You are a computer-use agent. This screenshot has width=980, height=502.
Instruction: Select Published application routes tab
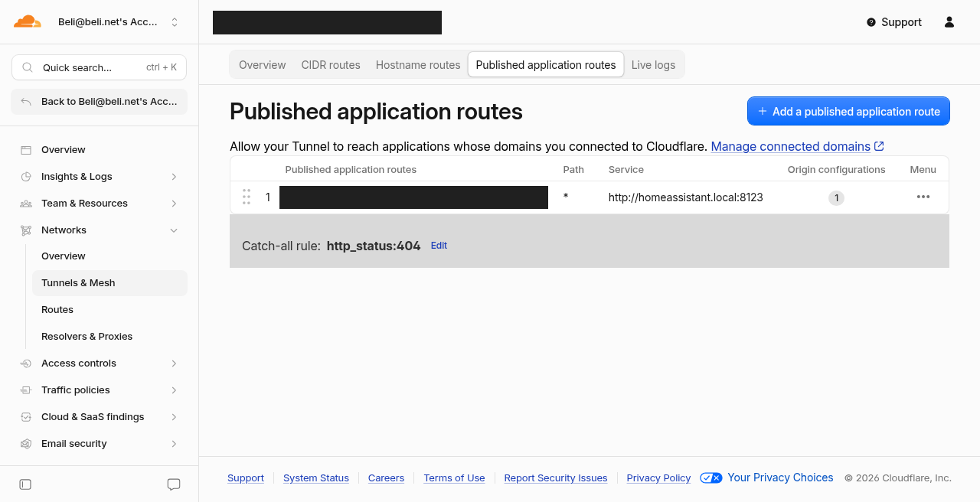click(x=546, y=65)
